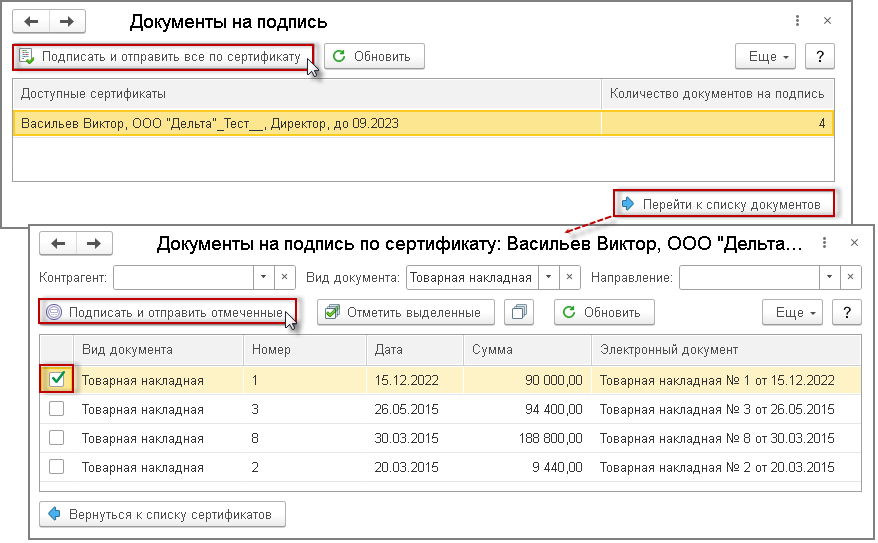Open help in the documents list window
878x543 pixels.
(x=847, y=312)
